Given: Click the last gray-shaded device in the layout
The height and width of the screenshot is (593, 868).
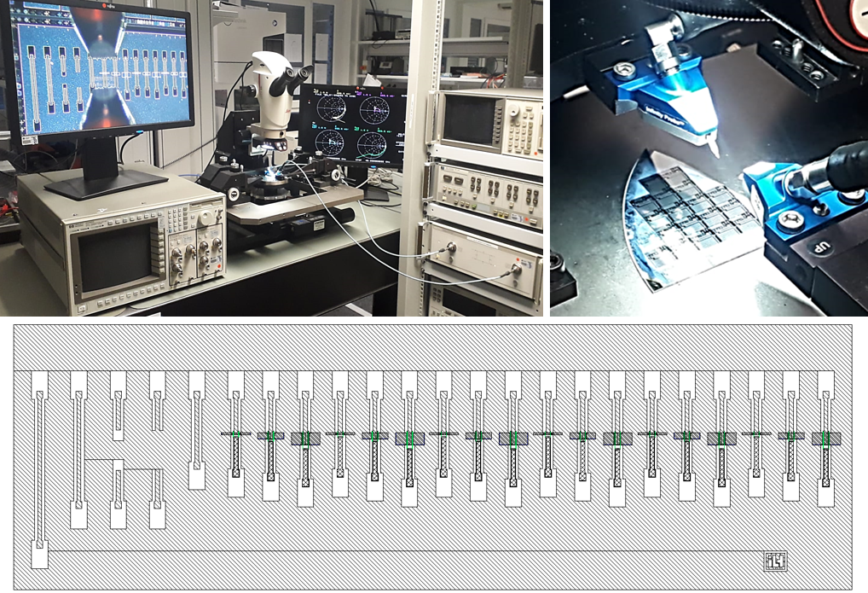Looking at the screenshot, I should (x=826, y=439).
